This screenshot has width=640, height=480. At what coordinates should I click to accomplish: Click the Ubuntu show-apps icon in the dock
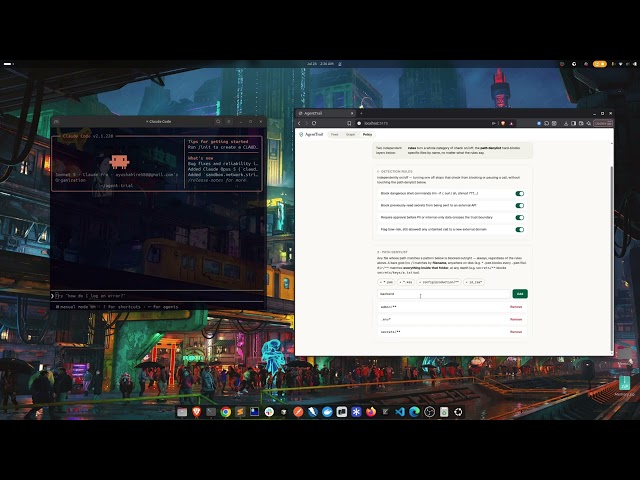(458, 412)
